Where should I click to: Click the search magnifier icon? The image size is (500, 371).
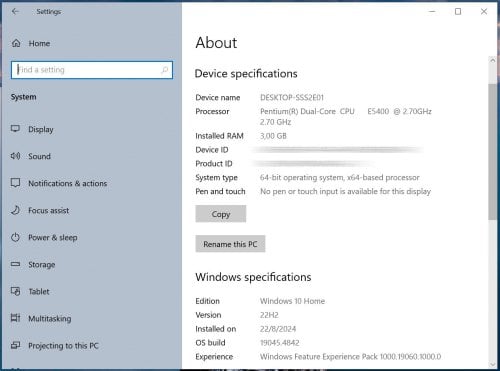(165, 70)
